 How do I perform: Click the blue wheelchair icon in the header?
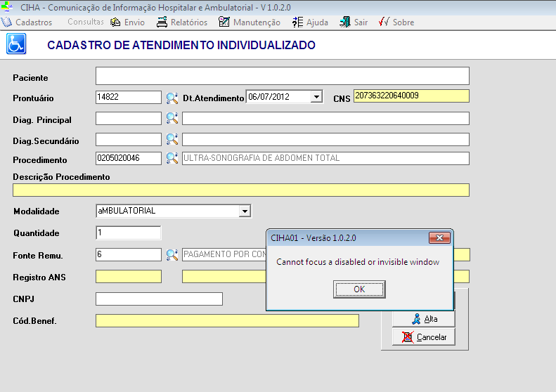pyautogui.click(x=15, y=45)
